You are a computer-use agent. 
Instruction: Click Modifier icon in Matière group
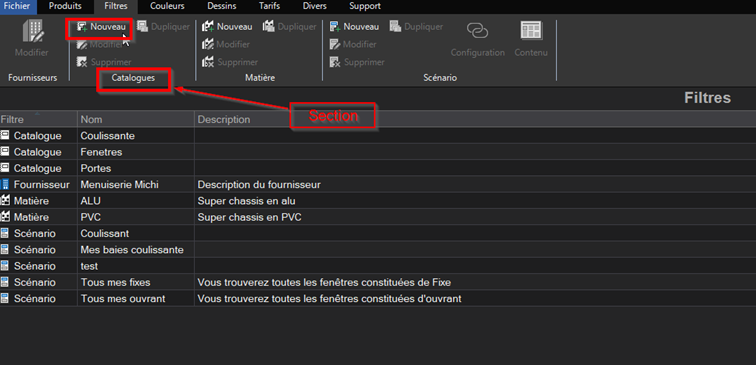click(208, 45)
